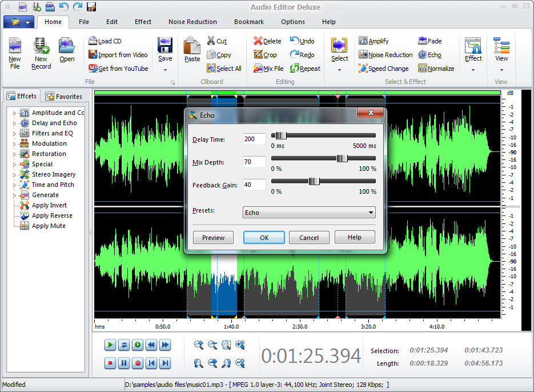The height and width of the screenshot is (392, 534).
Task: Open the Presets combo box
Action: coord(309,213)
